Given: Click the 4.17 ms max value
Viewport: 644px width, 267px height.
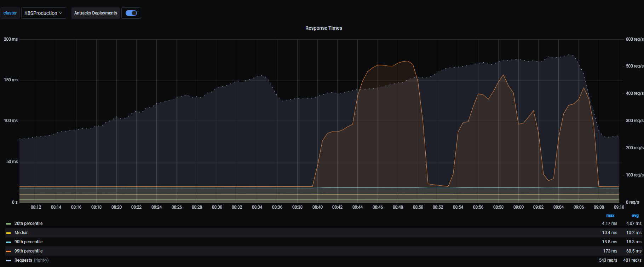Looking at the screenshot, I should coord(610,224).
